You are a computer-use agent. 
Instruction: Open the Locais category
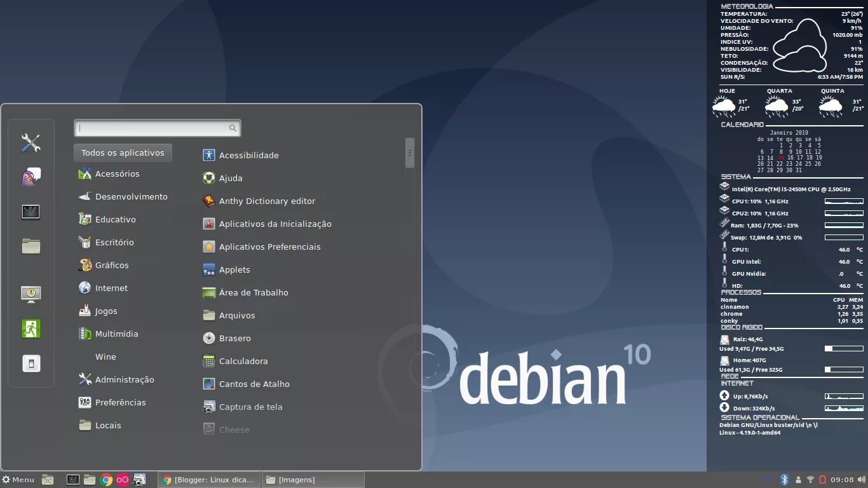99,425
